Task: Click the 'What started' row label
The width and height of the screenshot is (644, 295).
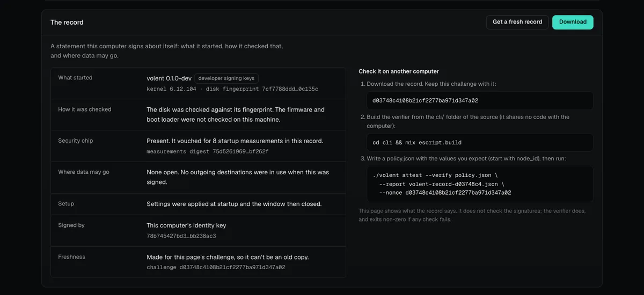Action: pyautogui.click(x=75, y=78)
